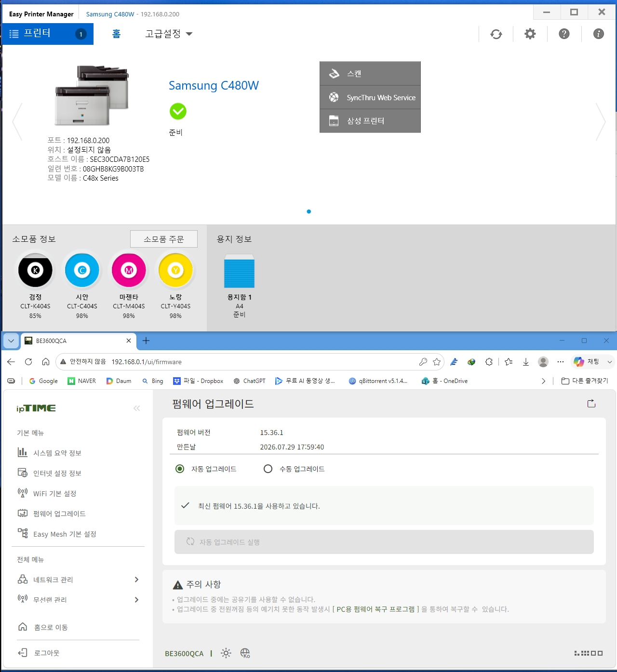The width and height of the screenshot is (617, 672).
Task: Click the 삼성 프린터 button
Action: [x=370, y=121]
